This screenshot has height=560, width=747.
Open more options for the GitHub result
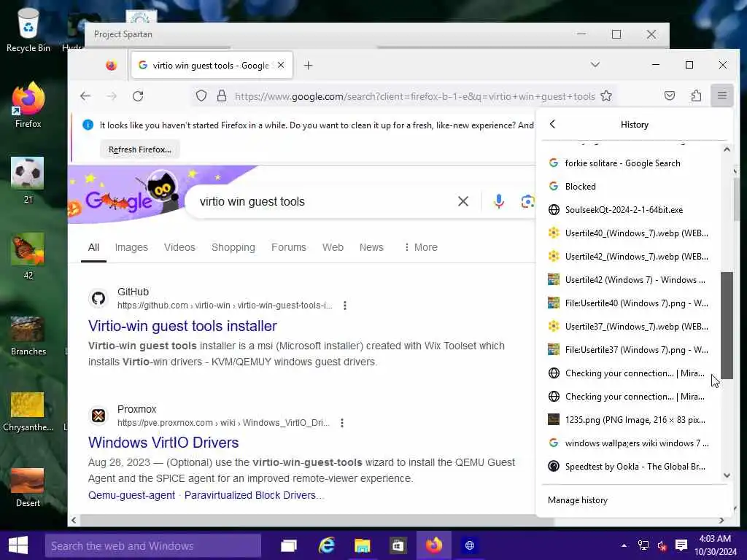[345, 306]
